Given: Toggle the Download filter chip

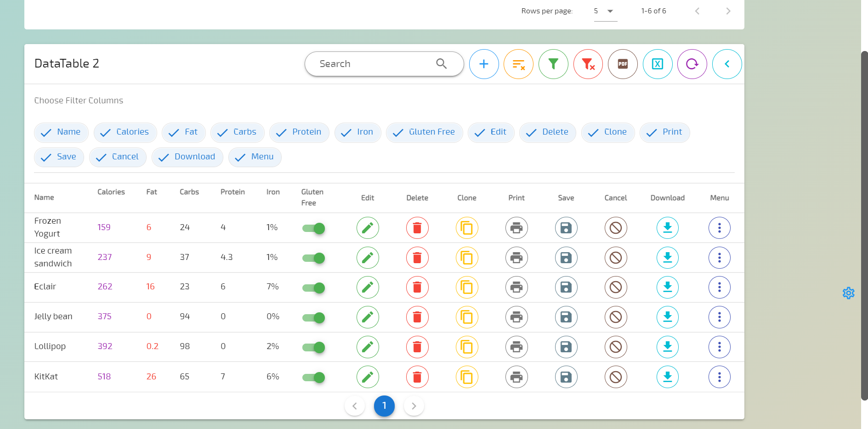Looking at the screenshot, I should click(x=187, y=157).
